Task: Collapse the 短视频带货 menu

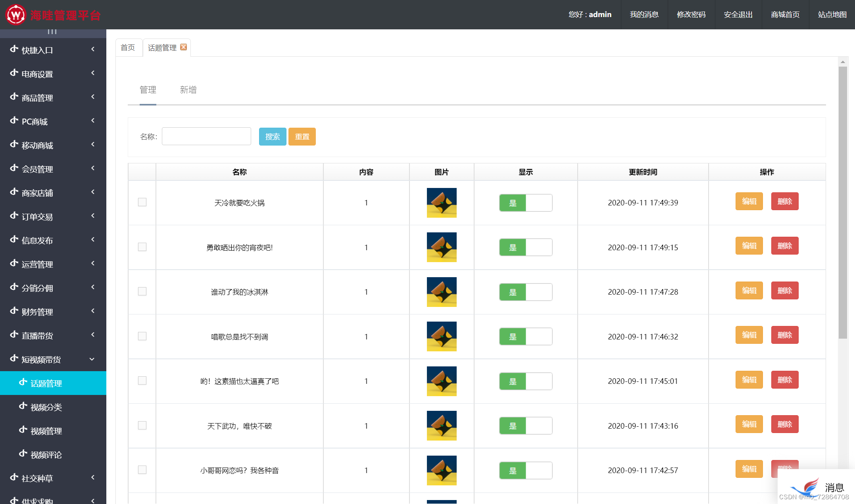Action: click(92, 359)
